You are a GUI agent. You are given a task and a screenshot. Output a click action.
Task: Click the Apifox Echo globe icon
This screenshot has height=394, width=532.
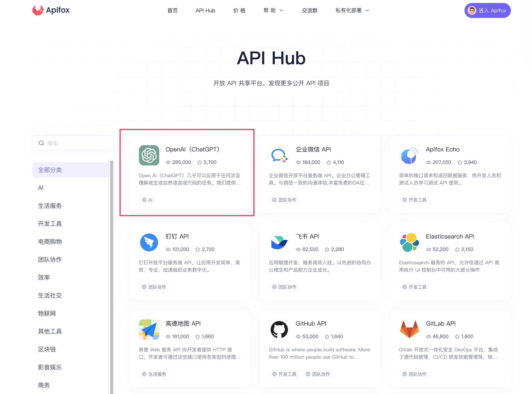click(x=409, y=156)
